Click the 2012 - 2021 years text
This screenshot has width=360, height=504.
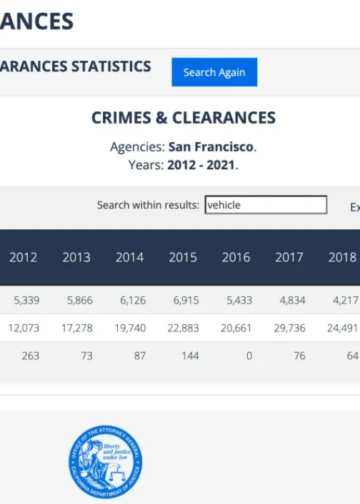(201, 165)
